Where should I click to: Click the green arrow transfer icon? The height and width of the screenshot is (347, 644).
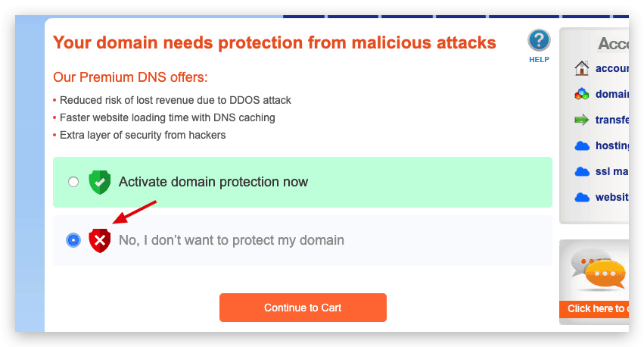[581, 120]
